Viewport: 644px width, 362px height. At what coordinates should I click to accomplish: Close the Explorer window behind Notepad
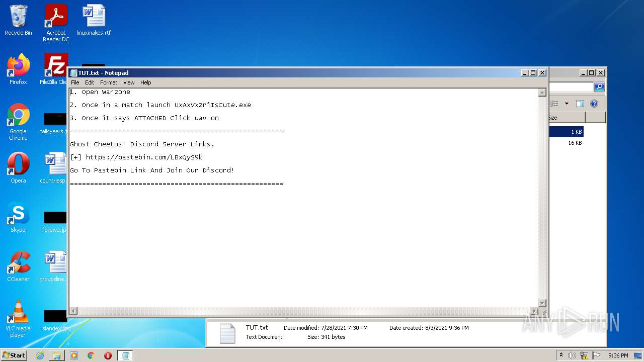click(600, 73)
